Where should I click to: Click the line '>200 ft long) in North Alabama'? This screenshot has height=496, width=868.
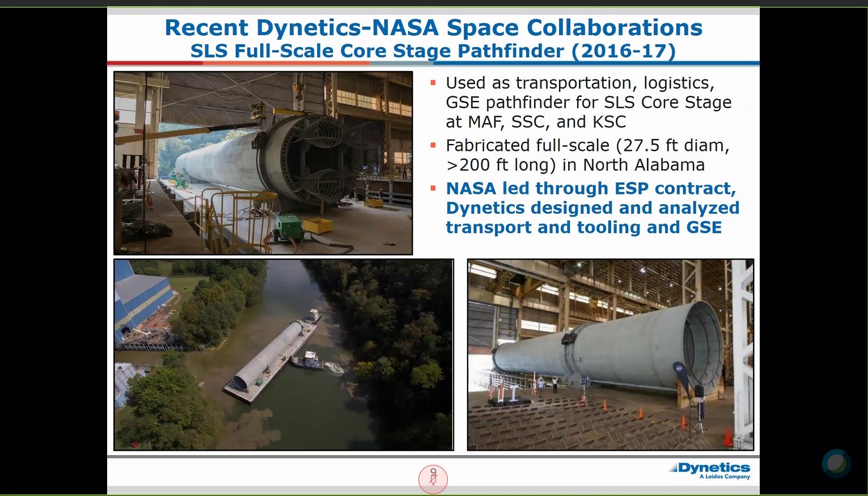tap(575, 165)
